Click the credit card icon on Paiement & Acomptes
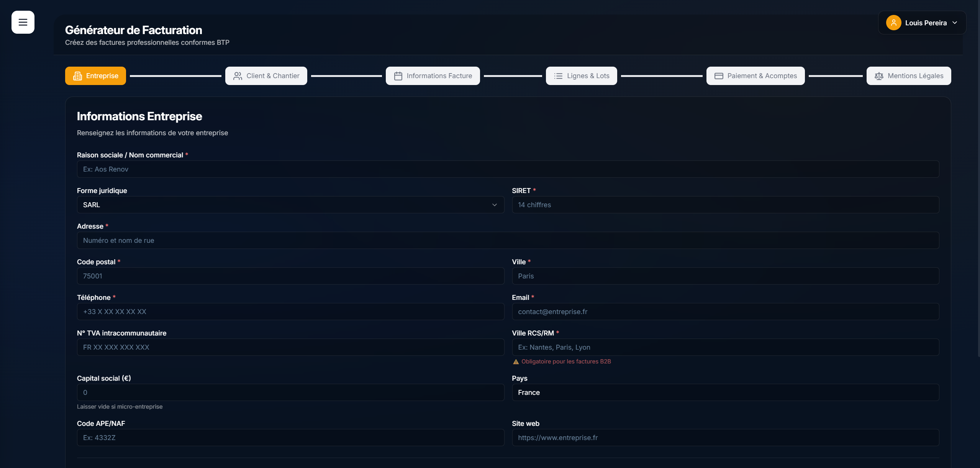The height and width of the screenshot is (468, 980). pos(719,76)
